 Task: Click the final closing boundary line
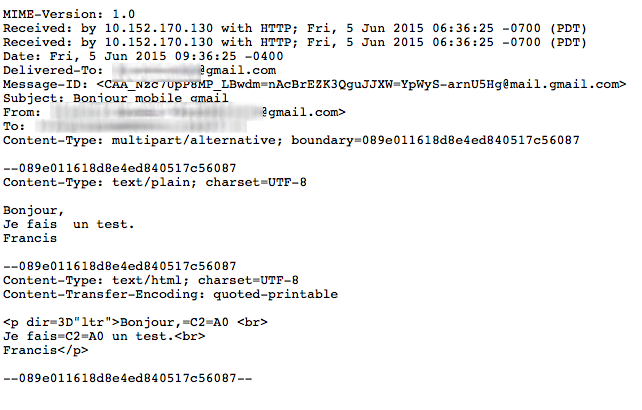[x=127, y=378]
